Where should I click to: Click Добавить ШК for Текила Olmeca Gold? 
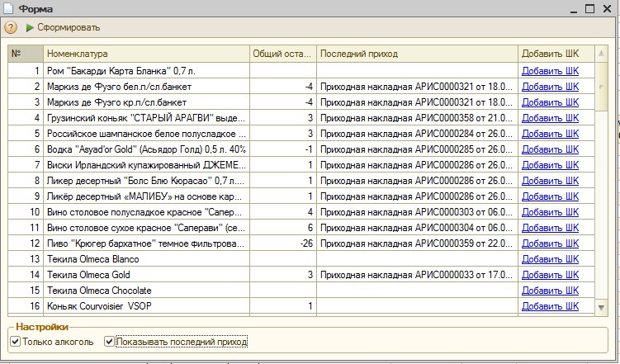[550, 275]
